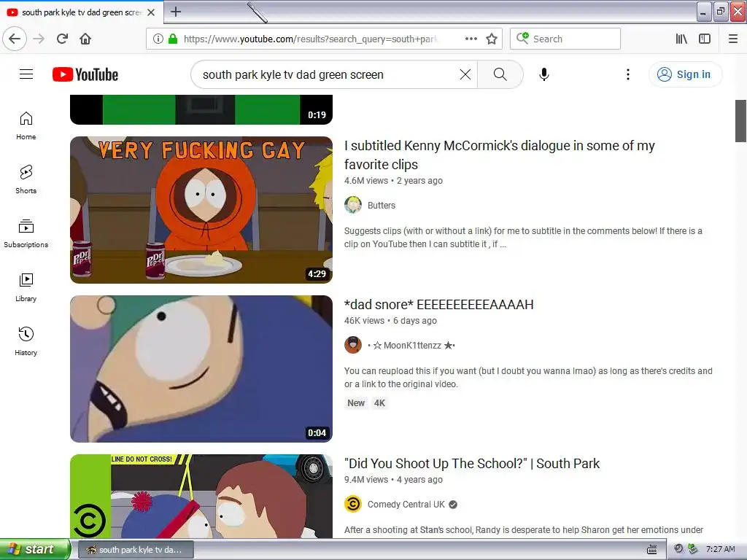Image resolution: width=747 pixels, height=560 pixels.
Task: Click the '46K views • 6 days ago' text
Action: tap(391, 321)
